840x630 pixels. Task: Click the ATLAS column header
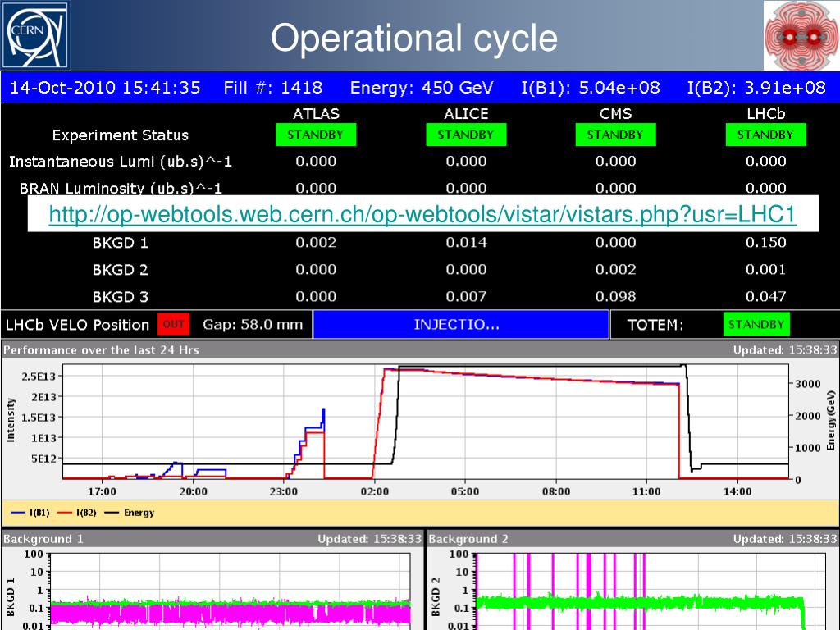tap(316, 114)
